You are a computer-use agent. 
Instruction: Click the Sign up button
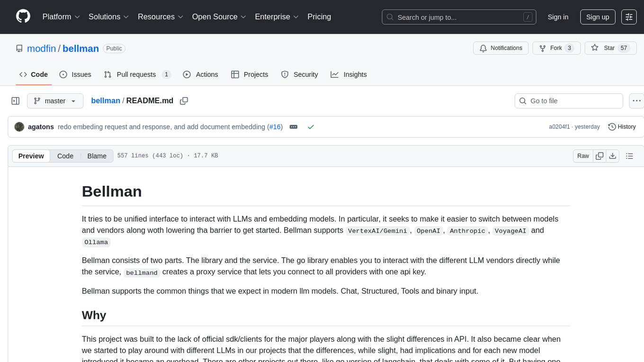tap(598, 17)
